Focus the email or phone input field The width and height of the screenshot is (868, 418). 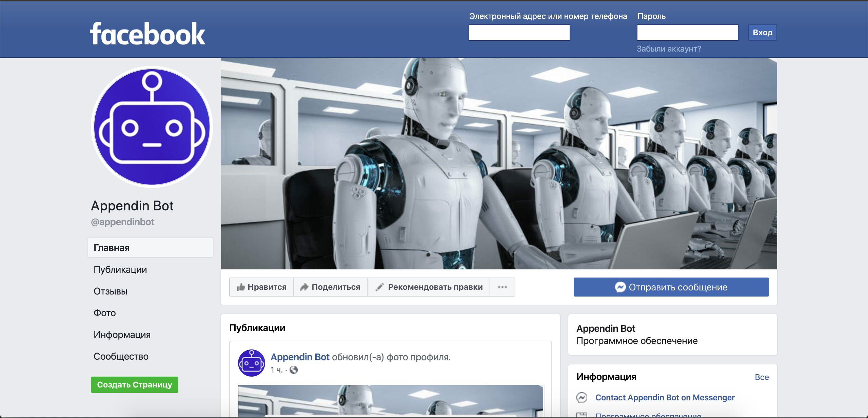click(x=519, y=33)
